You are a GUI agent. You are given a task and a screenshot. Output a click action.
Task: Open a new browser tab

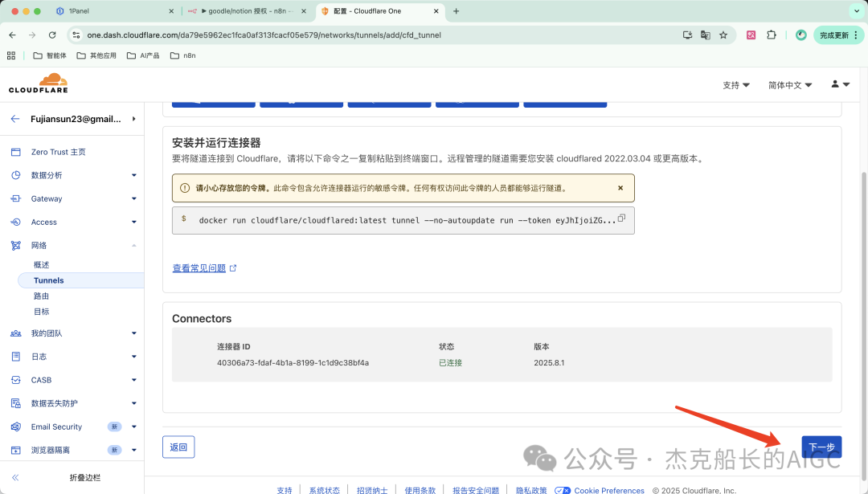(457, 11)
